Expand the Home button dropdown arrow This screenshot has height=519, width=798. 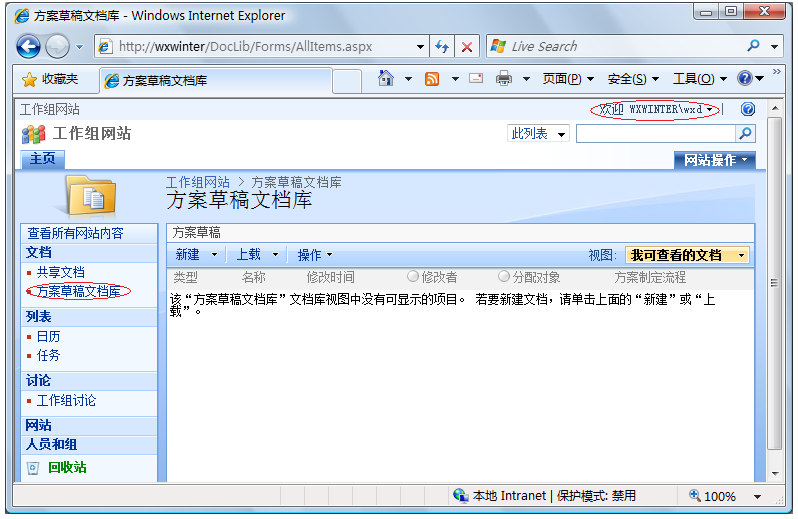[408, 79]
